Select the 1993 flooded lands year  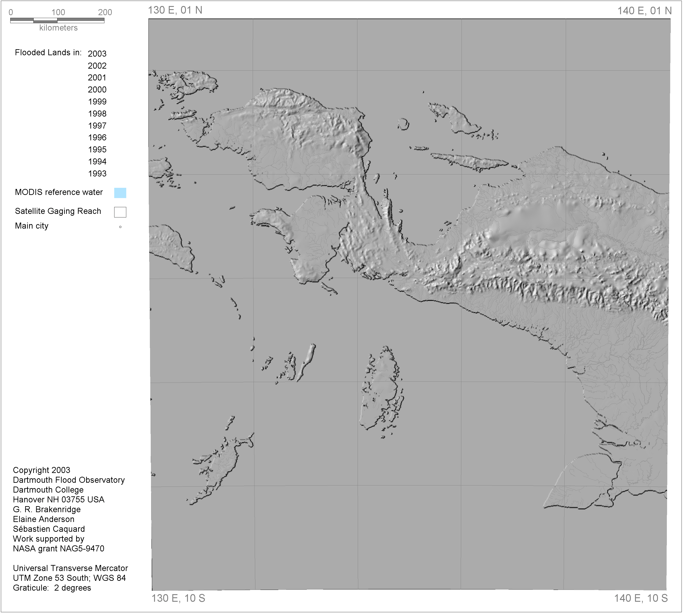pos(97,174)
